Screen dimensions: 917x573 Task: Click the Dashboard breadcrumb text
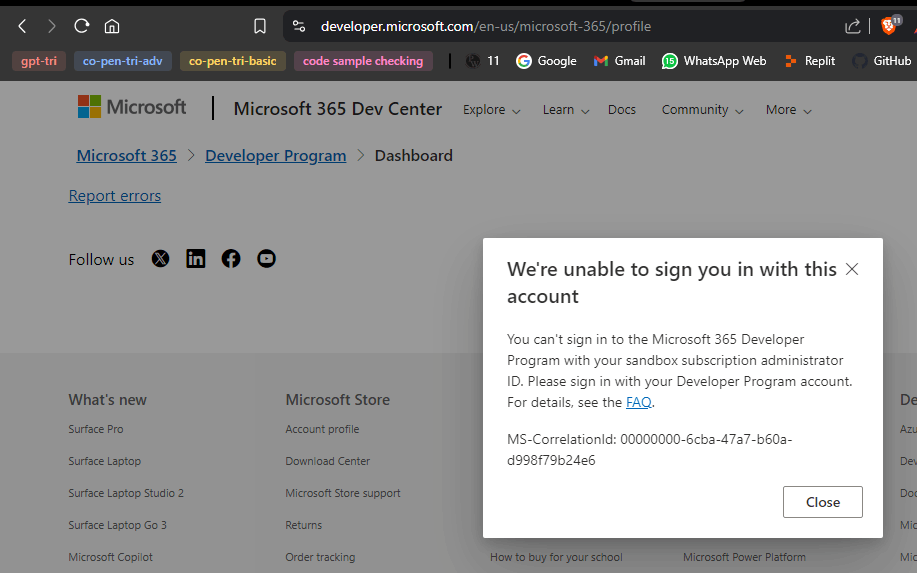coord(413,156)
